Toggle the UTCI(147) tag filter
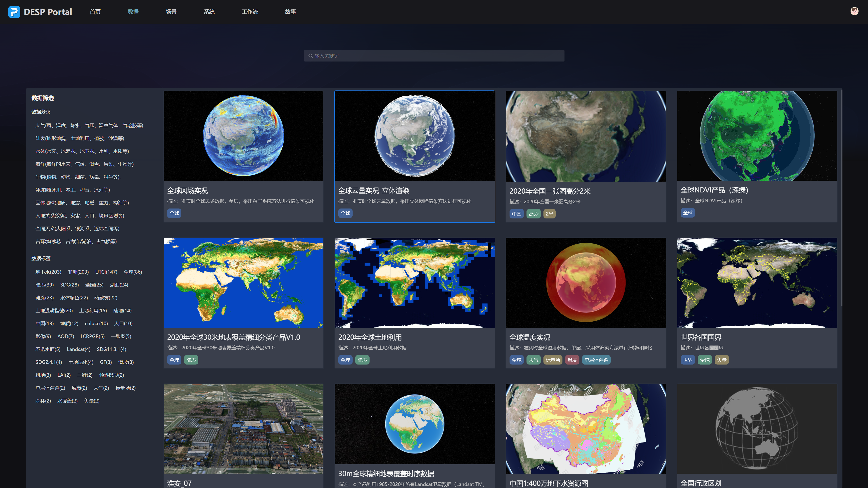 pyautogui.click(x=106, y=272)
